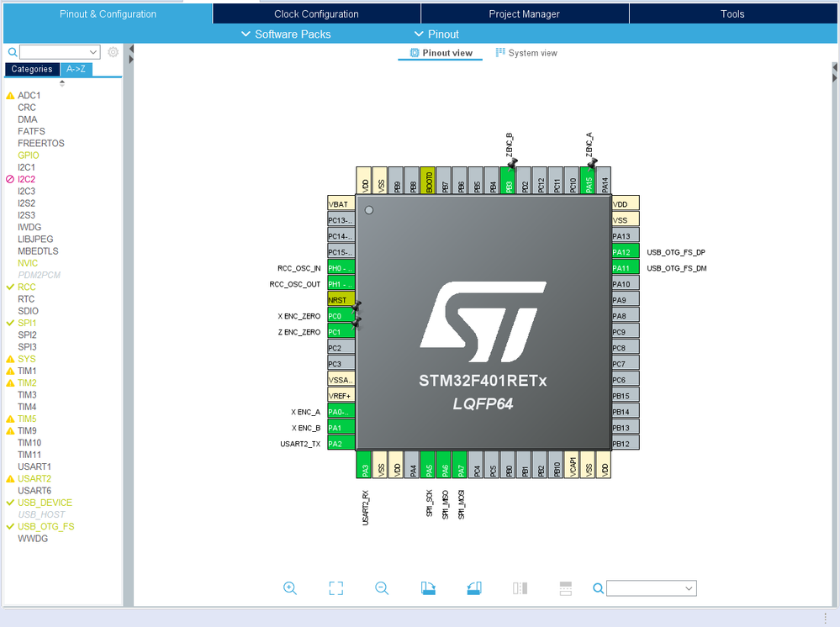Rotate the chip clockwise
Viewport: 840px width, 627px height.
click(x=428, y=587)
